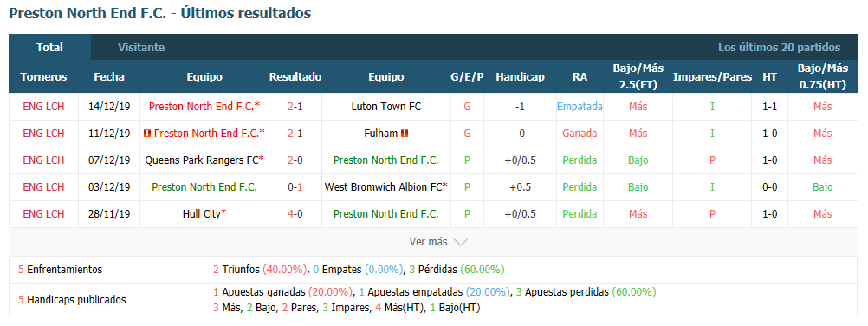Expand more results with Ver más chevron
The width and height of the screenshot is (868, 326).
pyautogui.click(x=461, y=242)
